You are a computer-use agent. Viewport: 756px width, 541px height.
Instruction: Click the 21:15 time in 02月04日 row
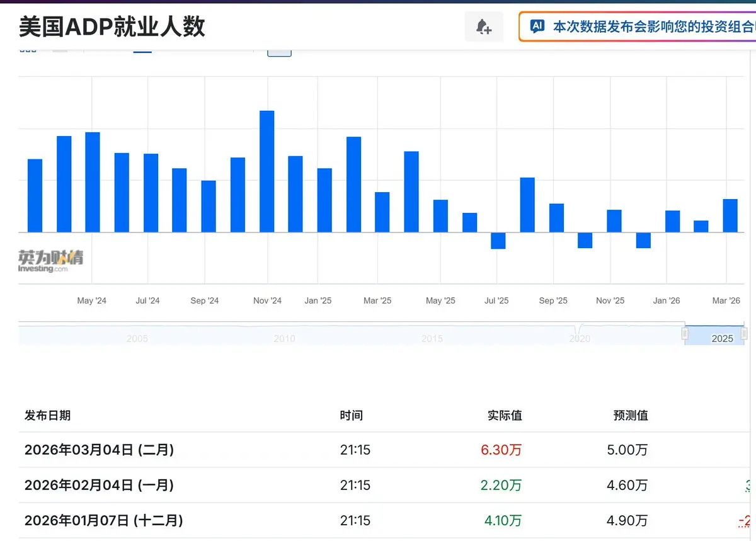point(355,486)
